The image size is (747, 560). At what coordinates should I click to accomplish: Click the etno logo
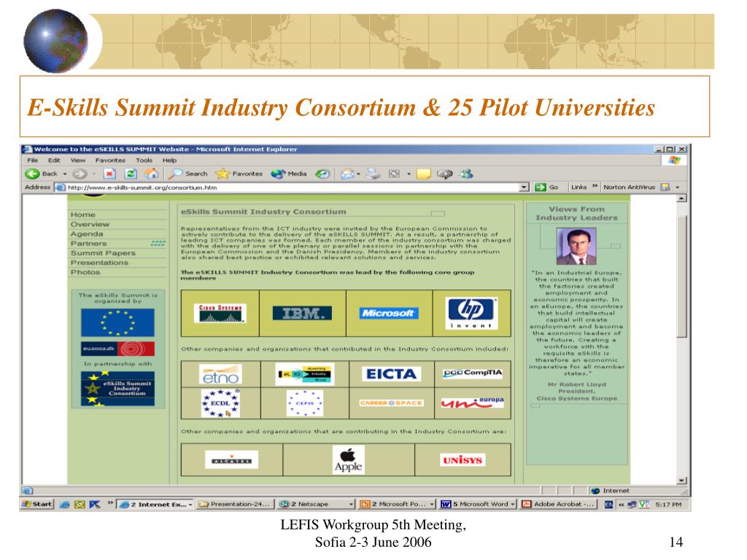220,374
